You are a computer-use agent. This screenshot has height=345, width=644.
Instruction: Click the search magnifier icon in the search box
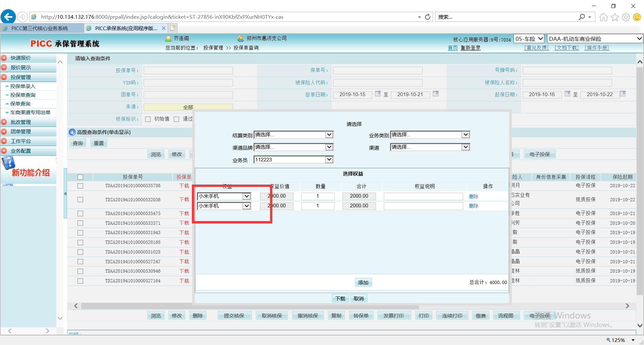(x=582, y=17)
